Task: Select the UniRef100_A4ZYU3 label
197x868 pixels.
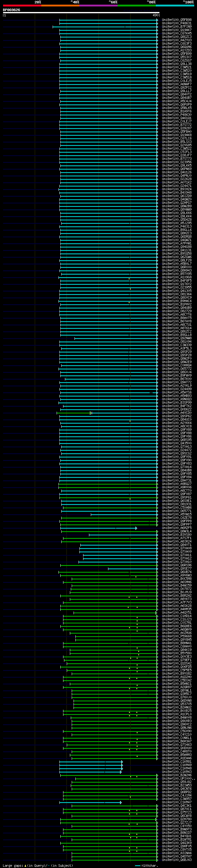Action: tap(177, 40)
